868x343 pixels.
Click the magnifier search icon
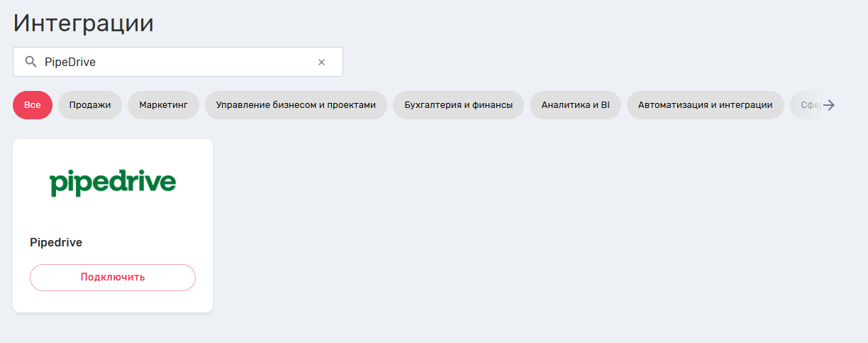click(x=30, y=62)
